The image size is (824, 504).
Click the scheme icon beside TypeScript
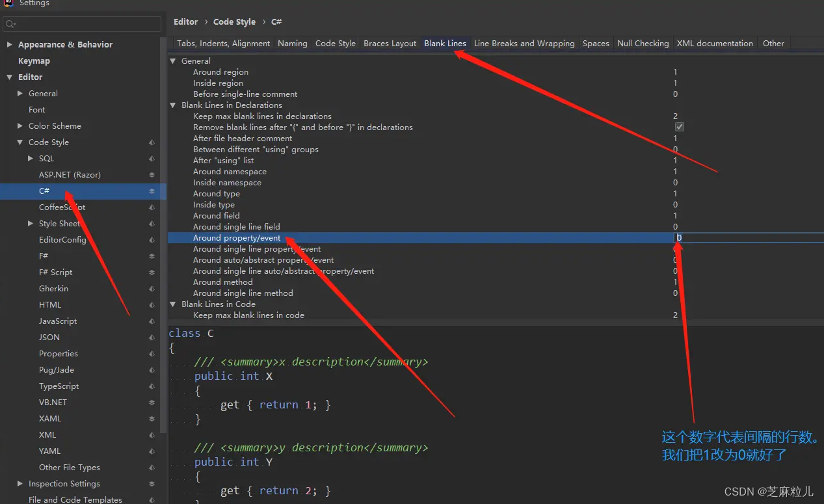coord(152,386)
